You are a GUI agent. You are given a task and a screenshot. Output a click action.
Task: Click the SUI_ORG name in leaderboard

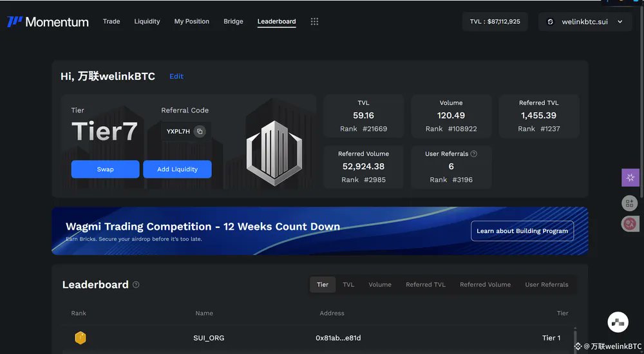[209, 338]
